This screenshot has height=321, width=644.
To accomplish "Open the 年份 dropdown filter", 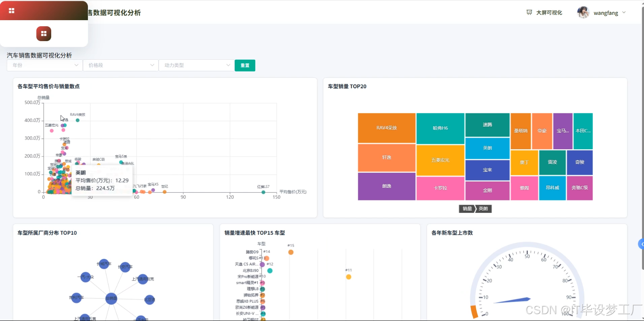I will [45, 65].
